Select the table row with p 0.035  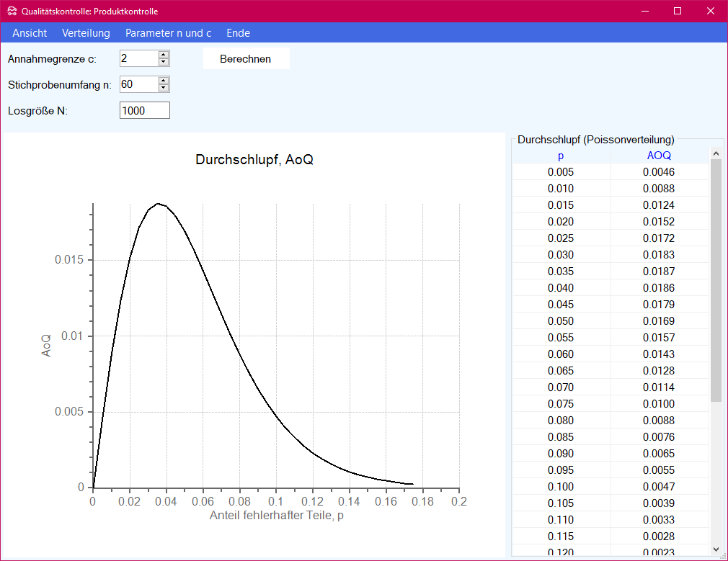point(561,271)
